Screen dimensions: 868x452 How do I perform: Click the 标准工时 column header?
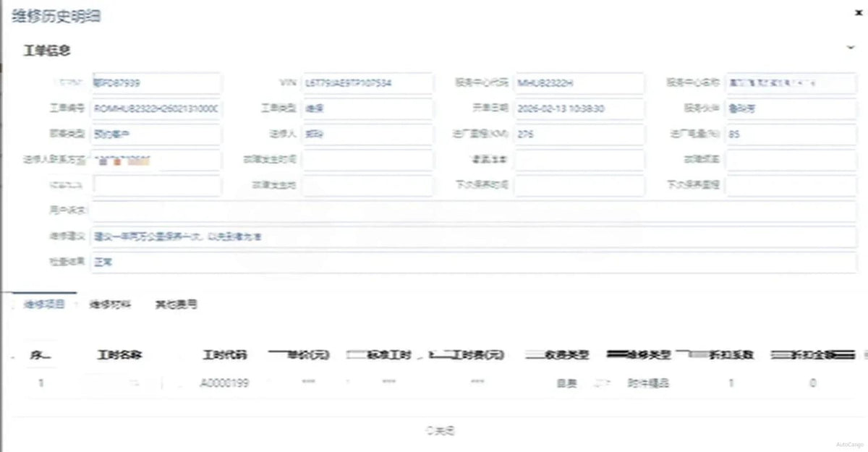[x=390, y=355]
